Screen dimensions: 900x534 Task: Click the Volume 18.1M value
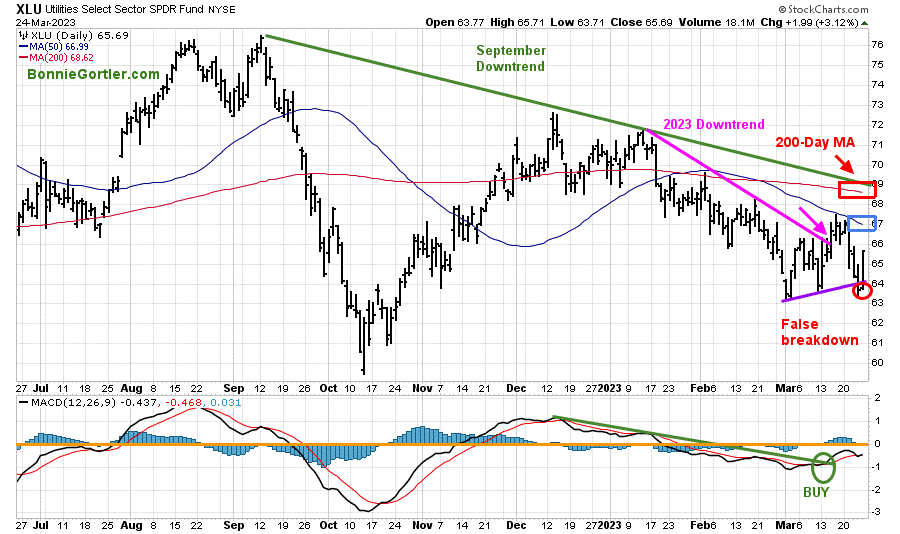coord(717,22)
